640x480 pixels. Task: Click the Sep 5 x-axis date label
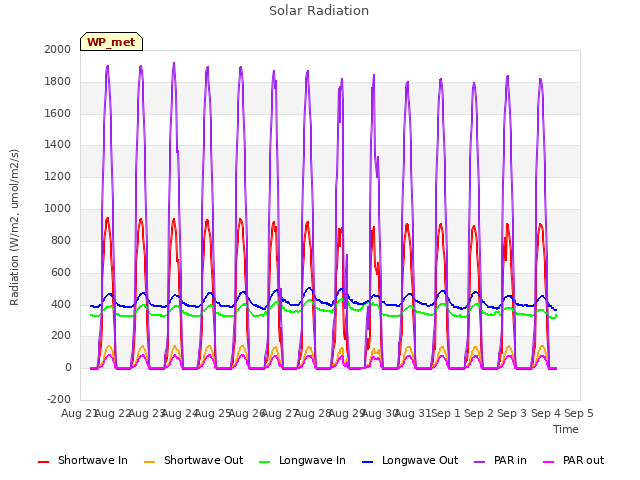(x=579, y=413)
